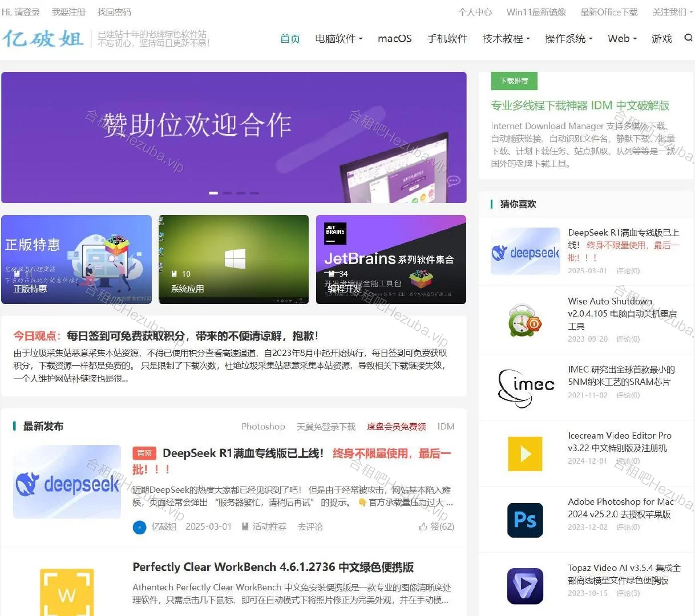
Task: Select the macOS menu item
Action: pos(394,39)
